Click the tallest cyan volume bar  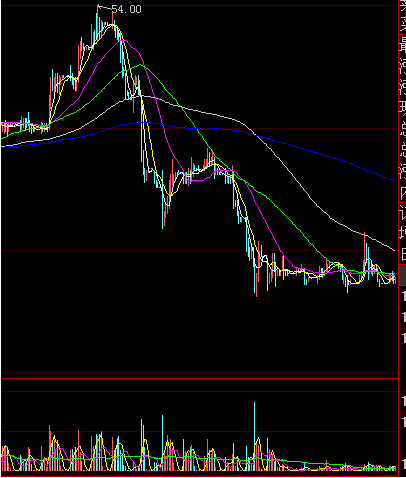point(254,436)
